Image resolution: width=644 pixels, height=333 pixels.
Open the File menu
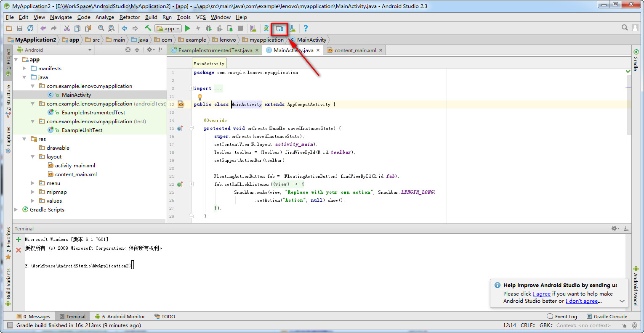point(10,17)
